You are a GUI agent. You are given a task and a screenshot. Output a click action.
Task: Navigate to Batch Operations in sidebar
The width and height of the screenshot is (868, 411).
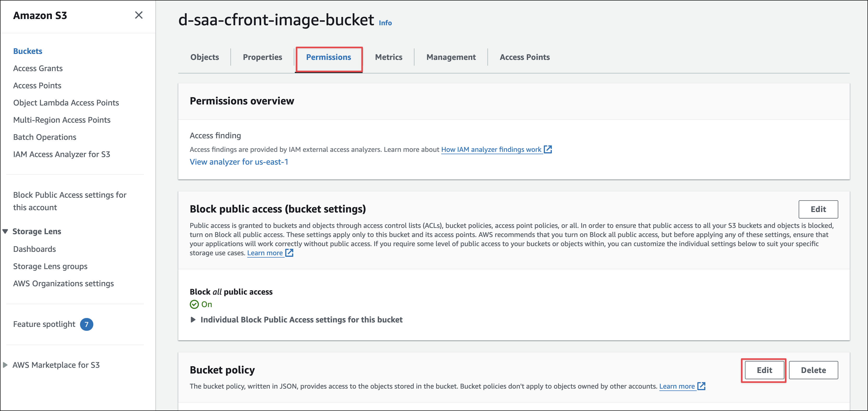(45, 137)
